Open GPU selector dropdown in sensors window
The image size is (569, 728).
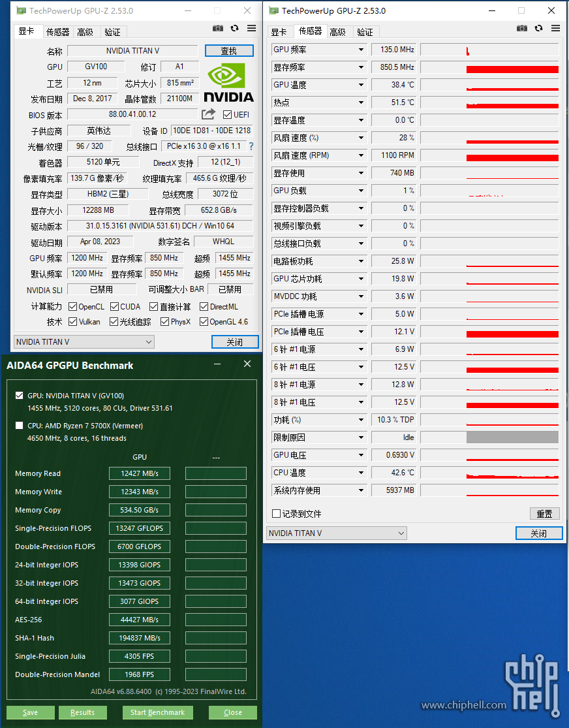tap(337, 533)
